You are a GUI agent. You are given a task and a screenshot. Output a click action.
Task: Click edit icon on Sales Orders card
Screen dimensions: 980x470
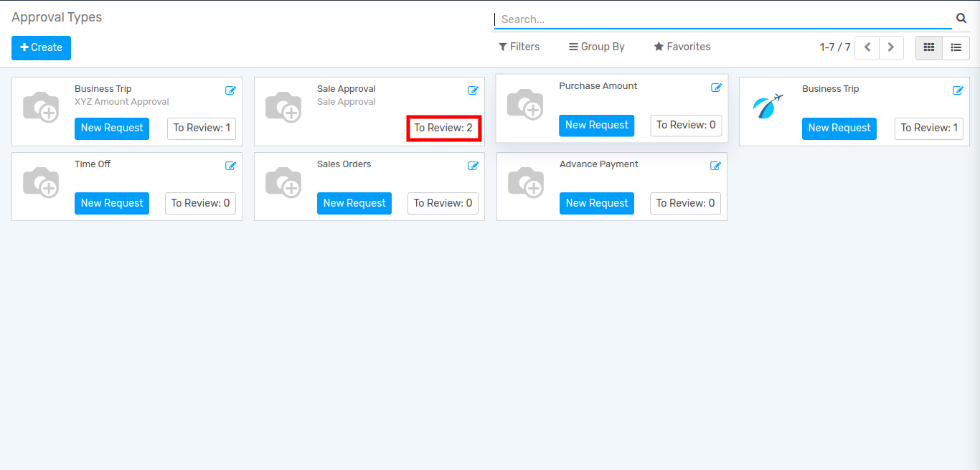[x=473, y=166]
